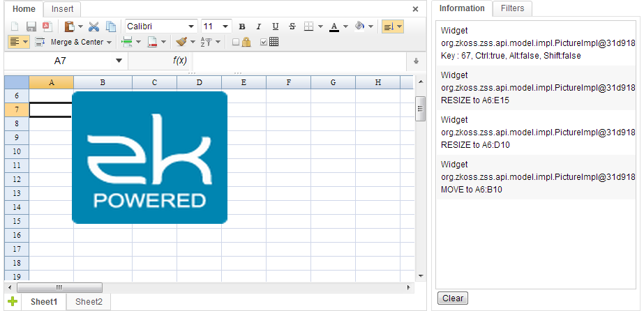Click the formula input field
Image resolution: width=644 pixels, height=311 pixels.
[x=301, y=61]
